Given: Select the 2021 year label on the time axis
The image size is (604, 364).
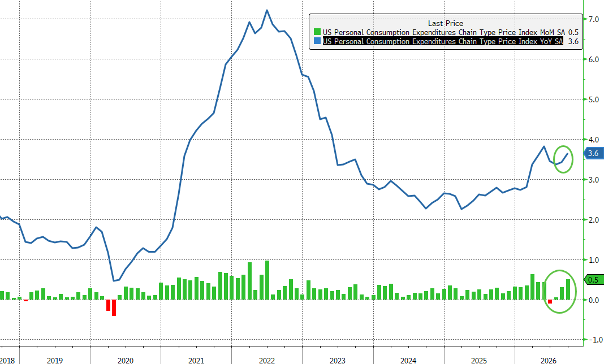Looking at the screenshot, I should [196, 361].
